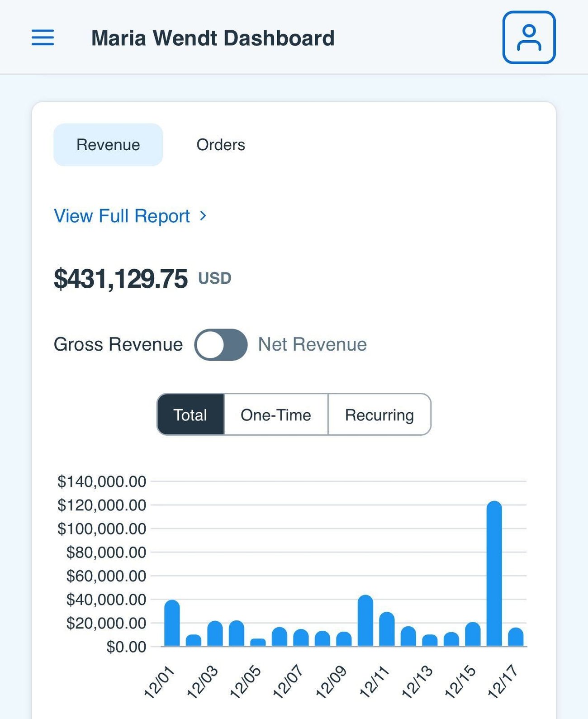This screenshot has width=588, height=719.
Task: Click the $431,129.75 total revenue amount
Action: [x=120, y=279]
